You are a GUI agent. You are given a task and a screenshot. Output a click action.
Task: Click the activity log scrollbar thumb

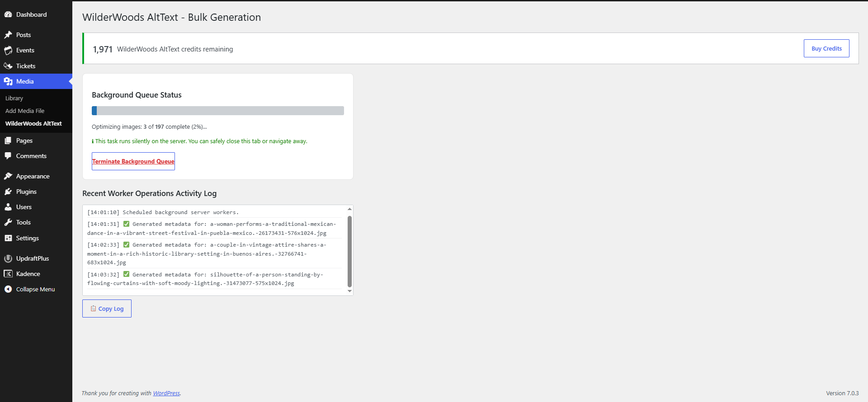[x=349, y=251]
